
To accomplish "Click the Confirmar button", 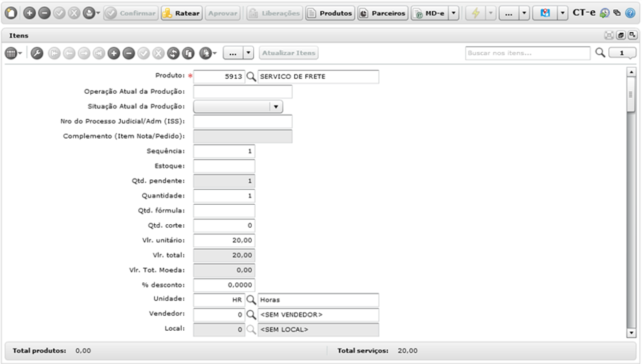I will click(131, 13).
